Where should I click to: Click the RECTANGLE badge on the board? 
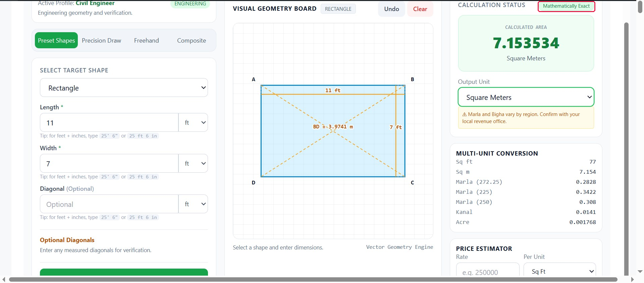[338, 9]
